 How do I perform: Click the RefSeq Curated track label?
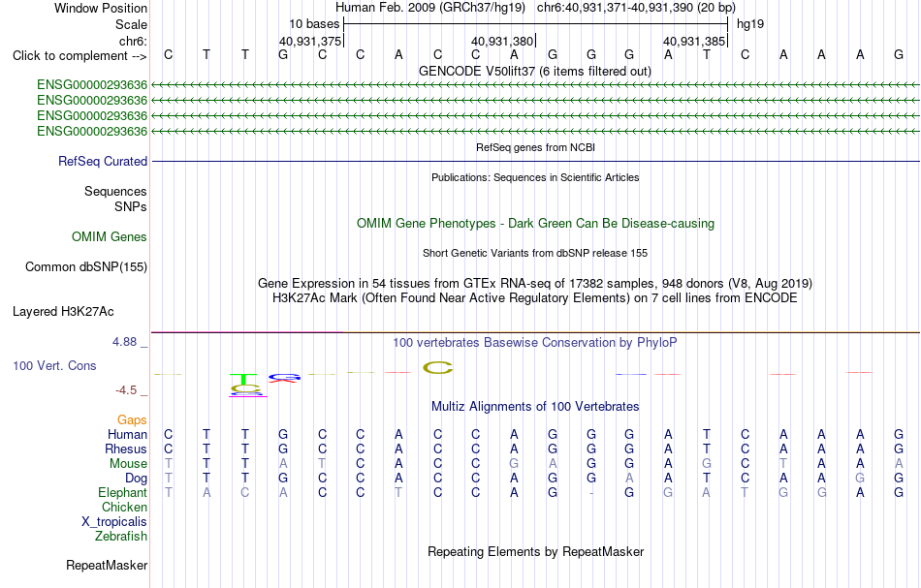click(x=102, y=162)
